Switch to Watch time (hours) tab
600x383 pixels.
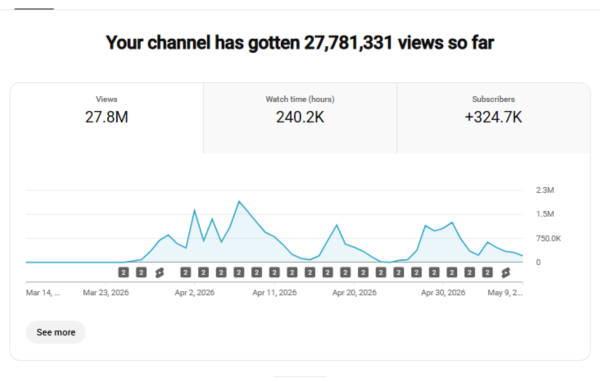(300, 118)
